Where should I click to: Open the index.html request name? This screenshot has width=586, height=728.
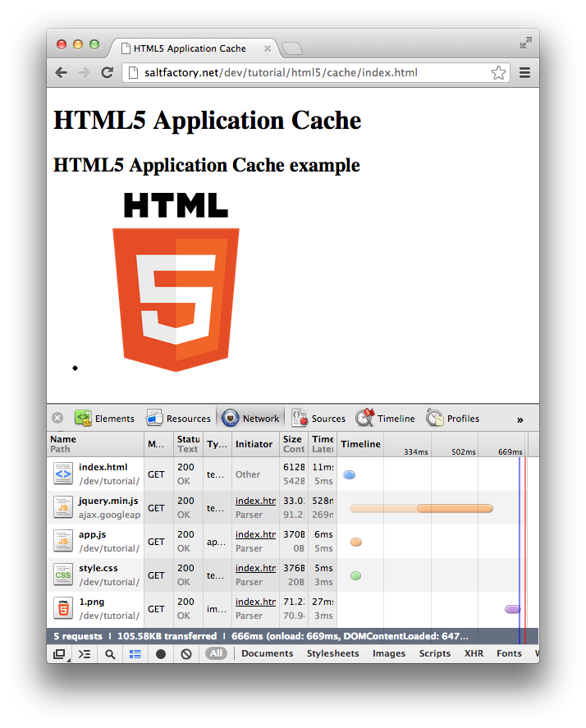103,467
